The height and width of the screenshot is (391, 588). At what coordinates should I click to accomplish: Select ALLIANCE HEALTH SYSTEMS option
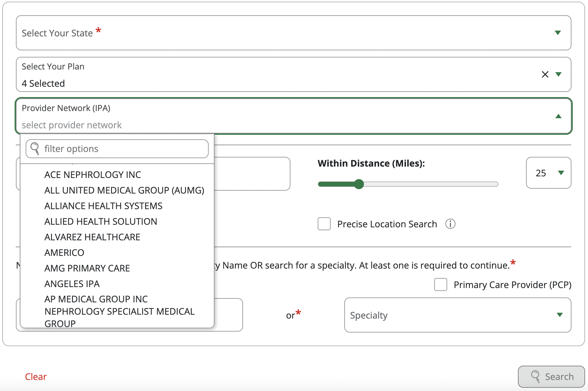pos(103,206)
